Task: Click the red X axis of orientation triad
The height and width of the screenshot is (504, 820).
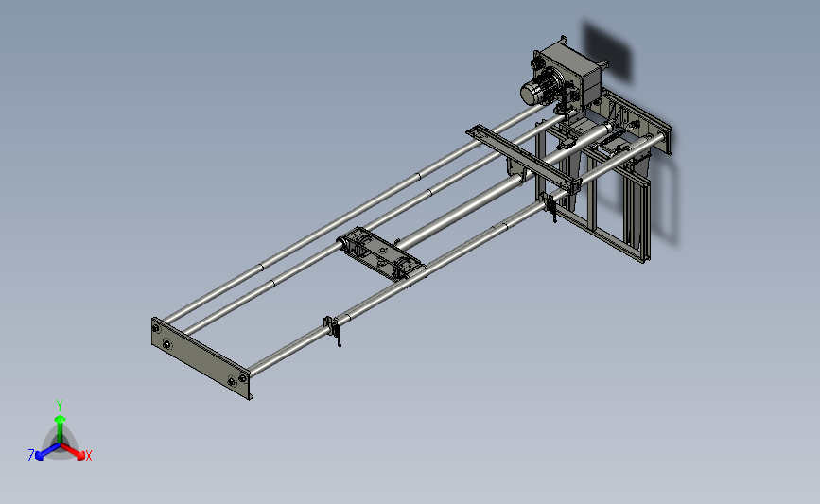Action: point(73,452)
